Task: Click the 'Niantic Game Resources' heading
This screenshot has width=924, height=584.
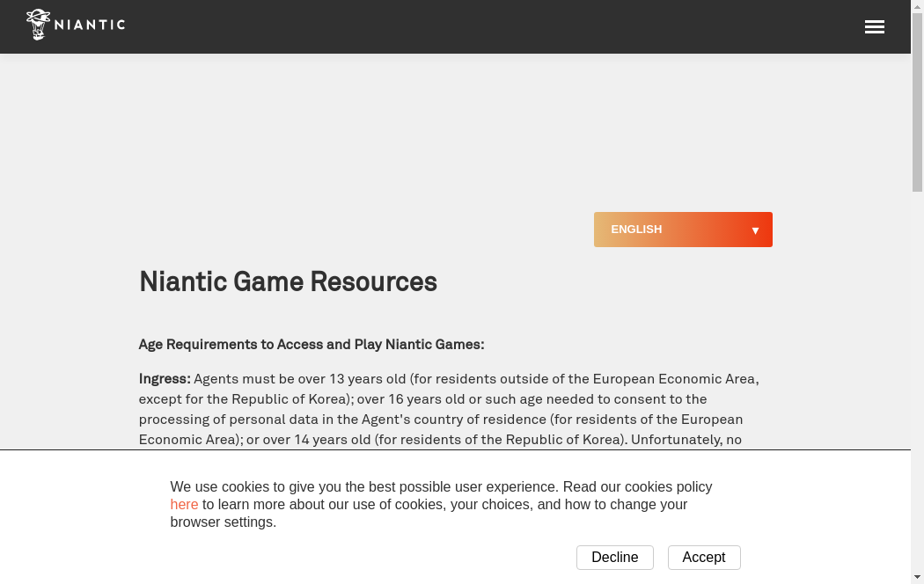Action: 288,282
